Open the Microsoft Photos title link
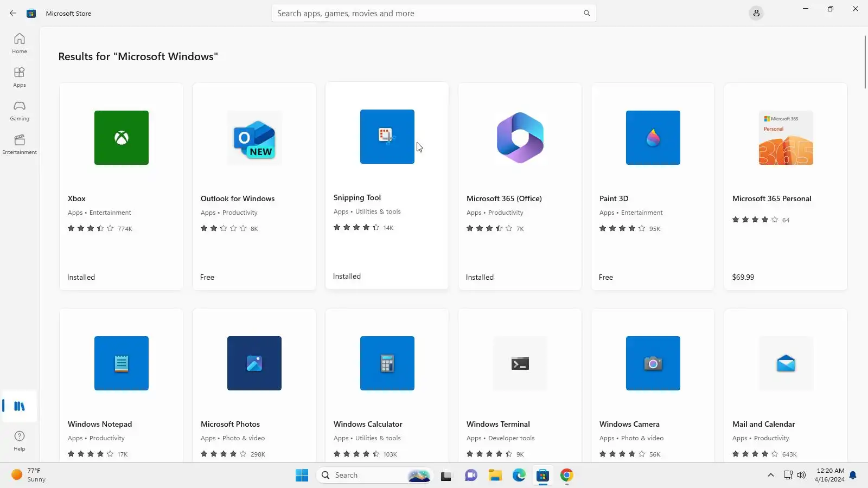 pyautogui.click(x=230, y=424)
